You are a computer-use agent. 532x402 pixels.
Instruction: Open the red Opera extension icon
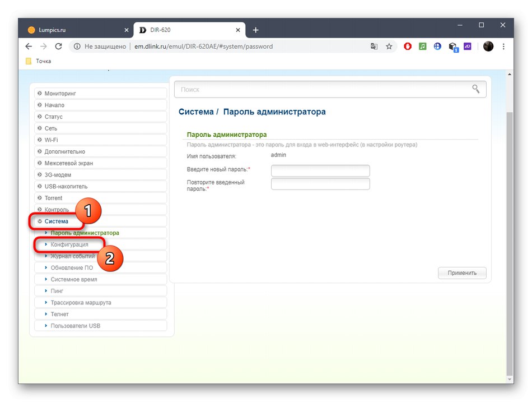(408, 46)
